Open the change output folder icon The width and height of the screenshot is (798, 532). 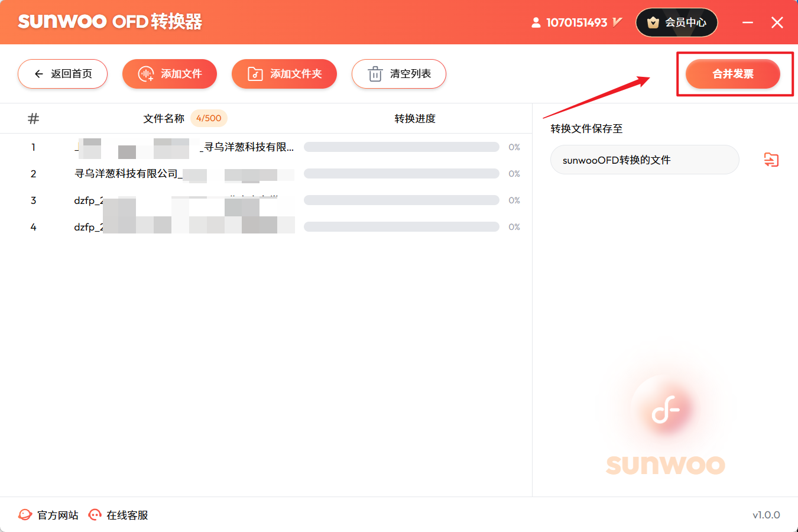click(x=771, y=160)
